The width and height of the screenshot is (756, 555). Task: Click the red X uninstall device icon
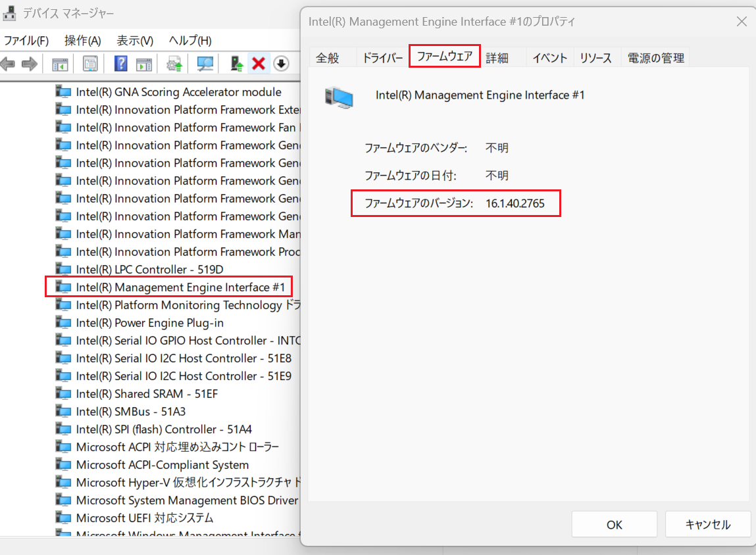[x=259, y=64]
